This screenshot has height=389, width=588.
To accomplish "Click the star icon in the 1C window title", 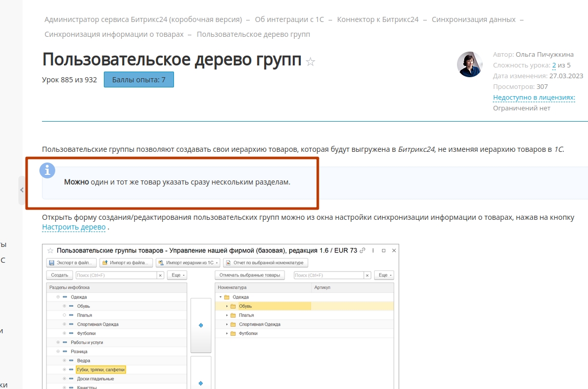I will [50, 250].
